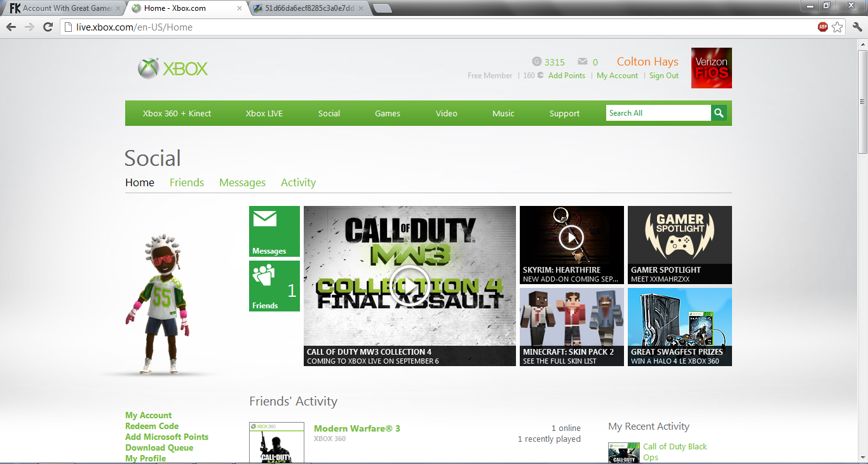Select the Home sub-tab under Social
The height and width of the screenshot is (464, 868).
[140, 182]
